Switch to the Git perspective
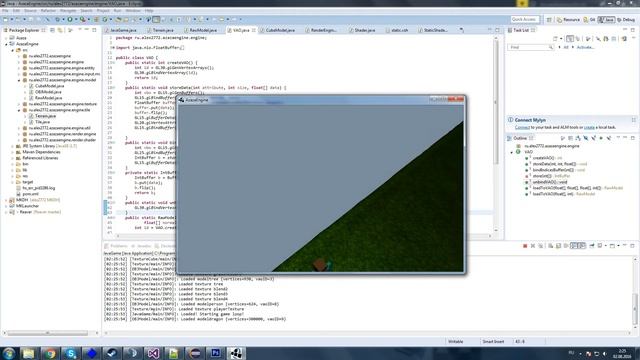The height and width of the screenshot is (360, 640). click(x=589, y=20)
